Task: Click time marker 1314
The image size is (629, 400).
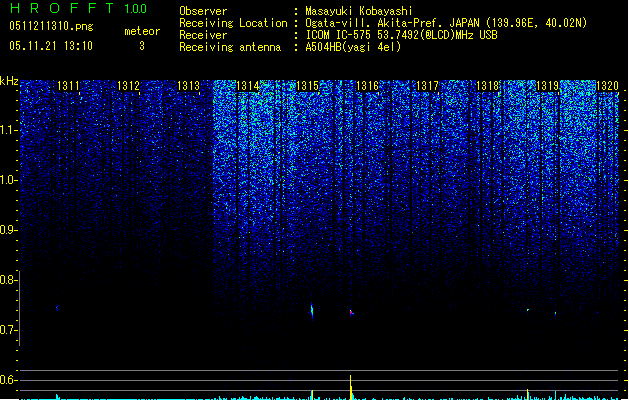Action: pos(248,86)
